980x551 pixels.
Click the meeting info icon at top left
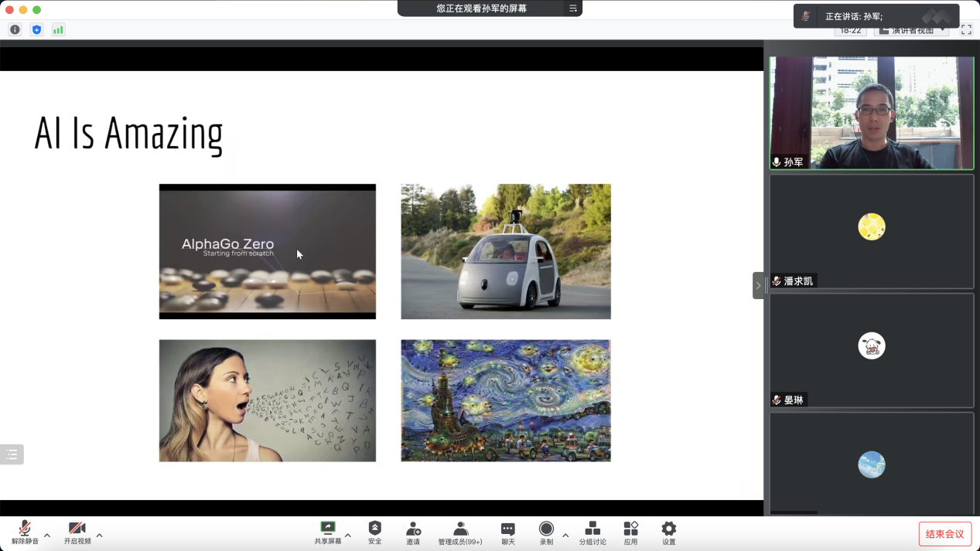coord(15,29)
